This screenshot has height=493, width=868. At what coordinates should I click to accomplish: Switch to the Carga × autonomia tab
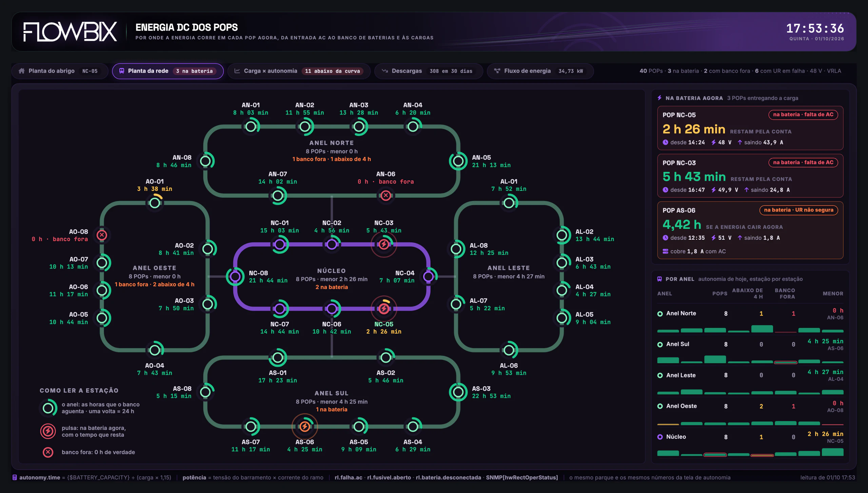(299, 71)
